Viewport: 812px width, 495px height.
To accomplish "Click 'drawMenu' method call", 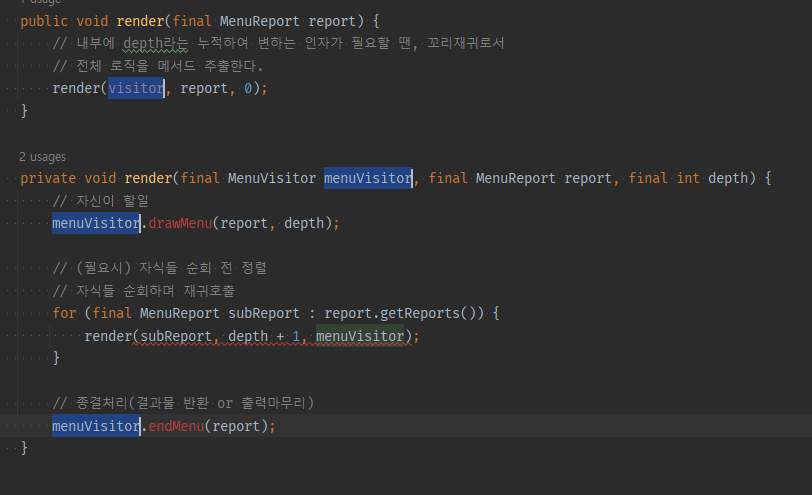I will point(180,223).
